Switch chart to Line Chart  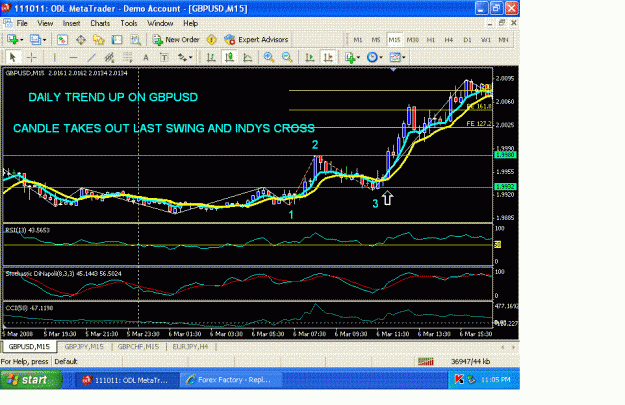(x=248, y=57)
